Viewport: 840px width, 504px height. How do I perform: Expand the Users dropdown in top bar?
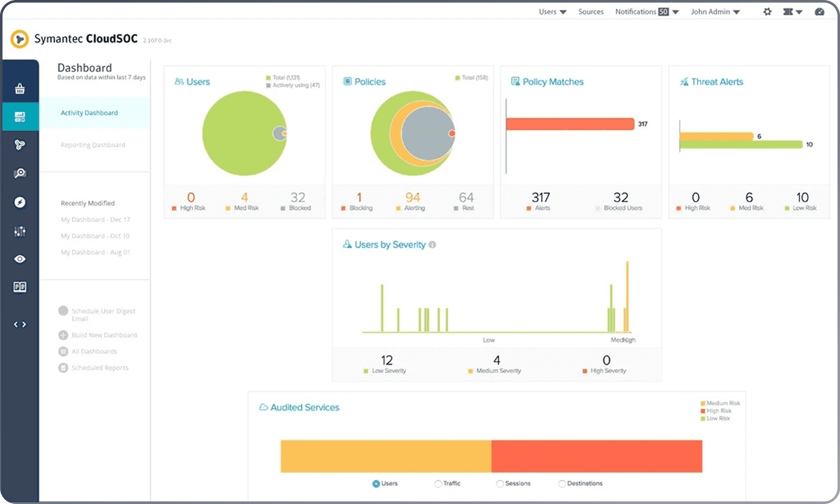point(552,12)
